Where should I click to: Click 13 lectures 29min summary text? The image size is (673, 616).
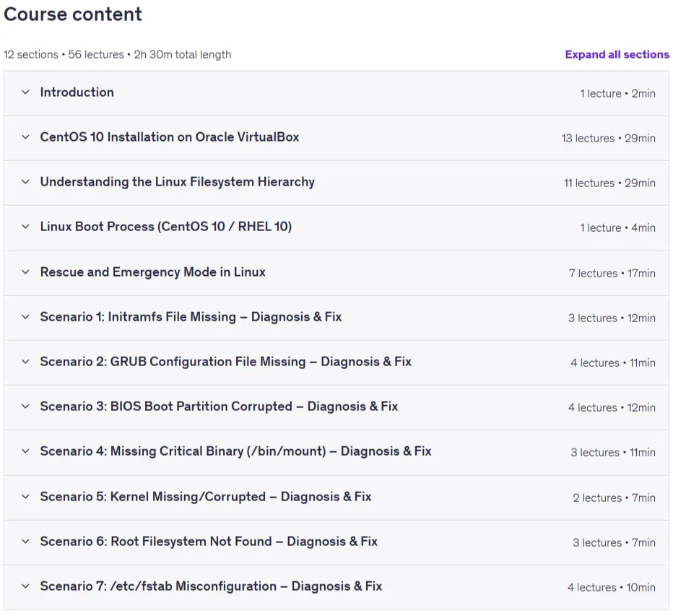tap(608, 138)
